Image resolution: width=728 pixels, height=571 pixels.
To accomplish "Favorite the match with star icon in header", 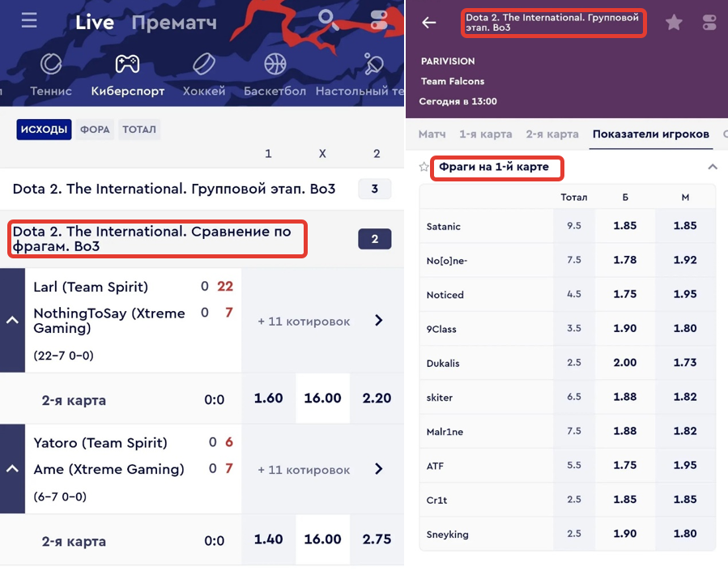I will coord(674,22).
